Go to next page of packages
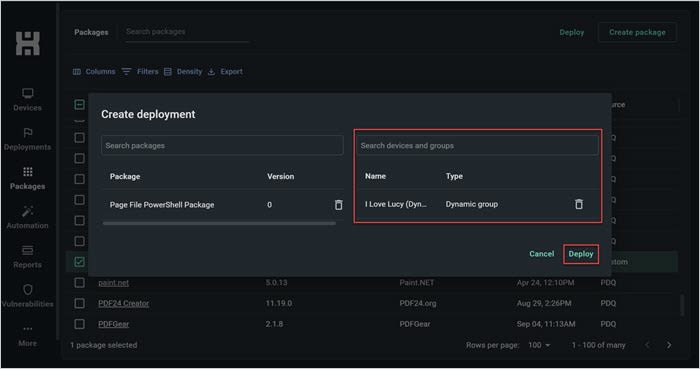This screenshot has width=700, height=369. 669,345
